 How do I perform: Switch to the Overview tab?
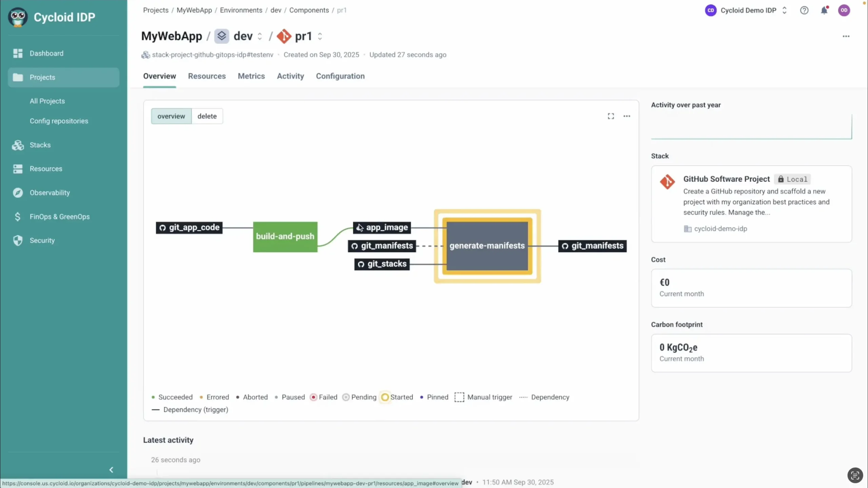click(159, 76)
